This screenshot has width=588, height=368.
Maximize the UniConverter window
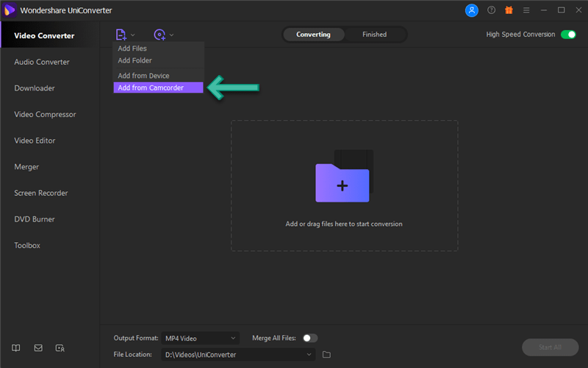562,10
